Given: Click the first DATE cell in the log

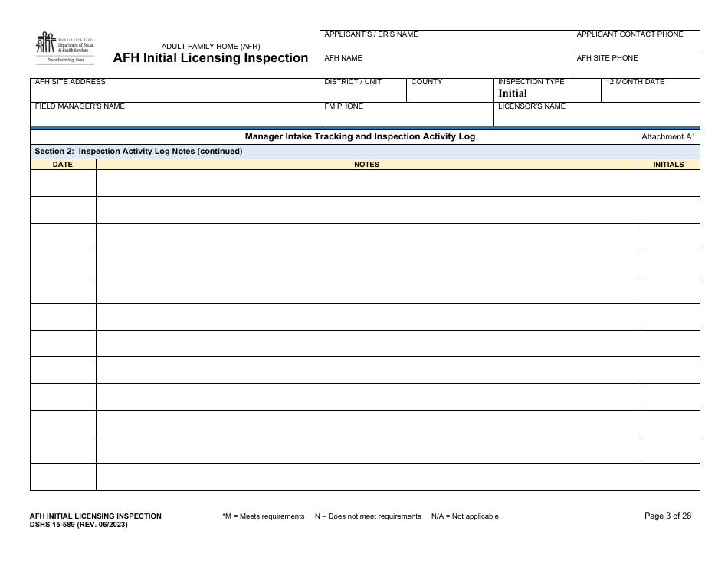Looking at the screenshot, I should (x=62, y=182).
